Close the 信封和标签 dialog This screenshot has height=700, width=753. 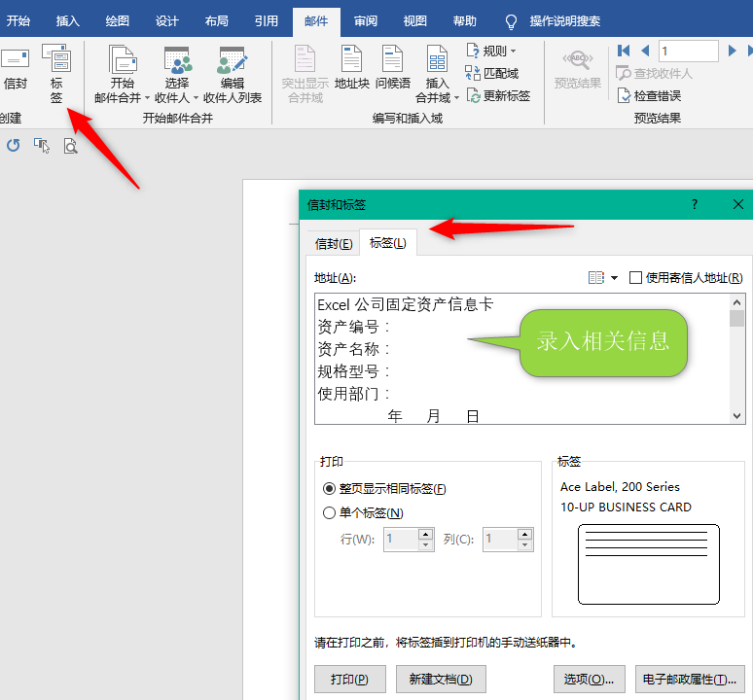(x=738, y=205)
